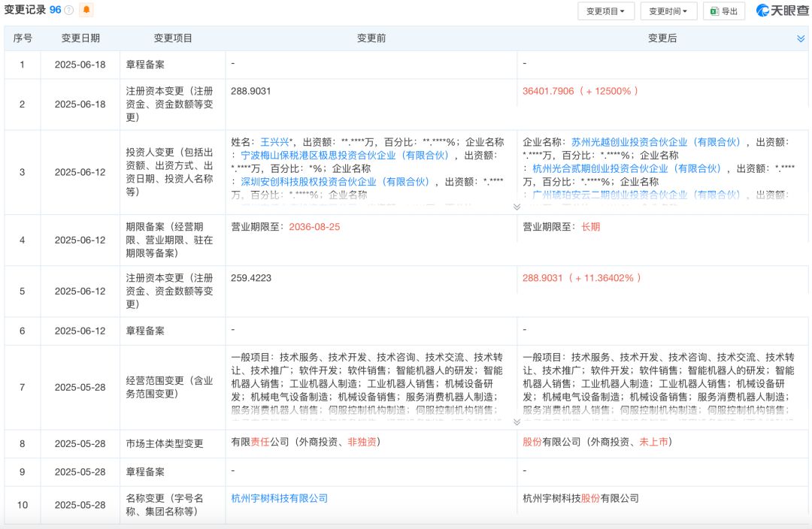Screen dimensions: 812x529
Task: Open the 变更时间 filter dropdown
Action: (x=668, y=11)
